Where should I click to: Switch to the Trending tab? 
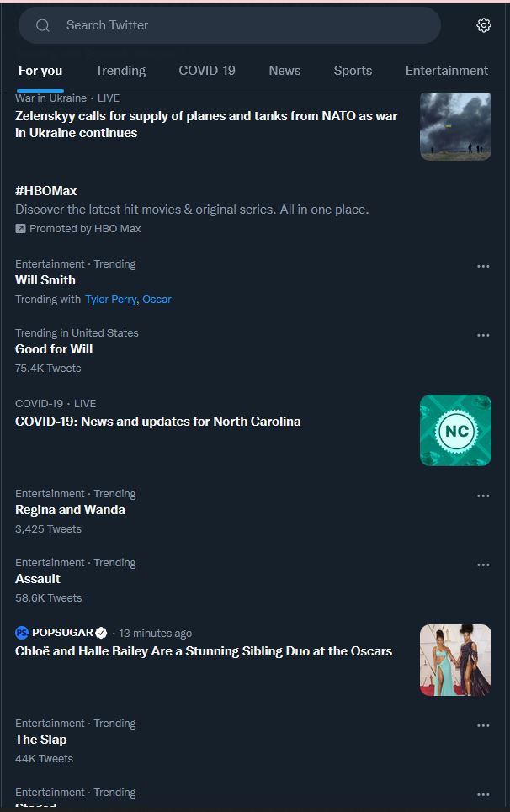(120, 71)
